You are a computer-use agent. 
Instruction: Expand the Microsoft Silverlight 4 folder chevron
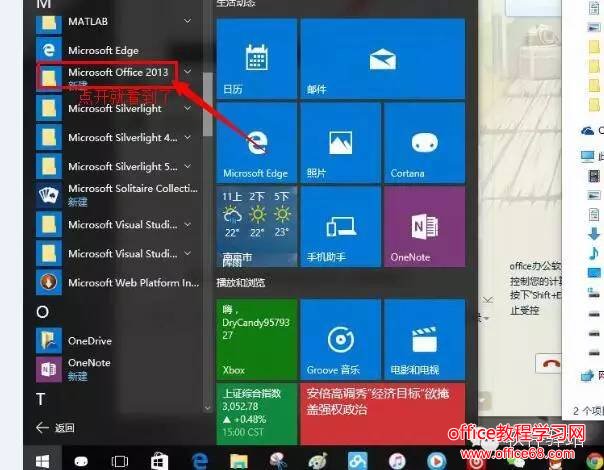pyautogui.click(x=188, y=137)
